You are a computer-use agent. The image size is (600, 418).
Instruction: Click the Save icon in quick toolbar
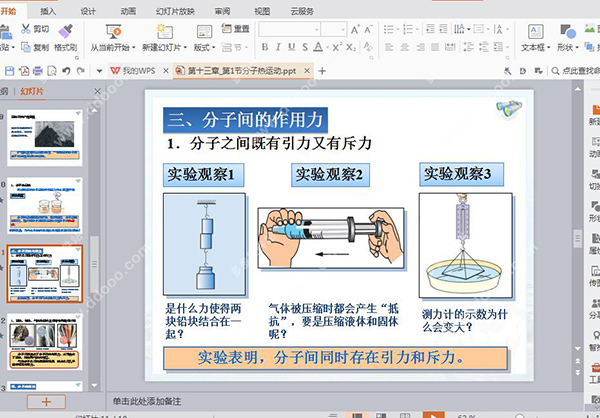(9, 71)
